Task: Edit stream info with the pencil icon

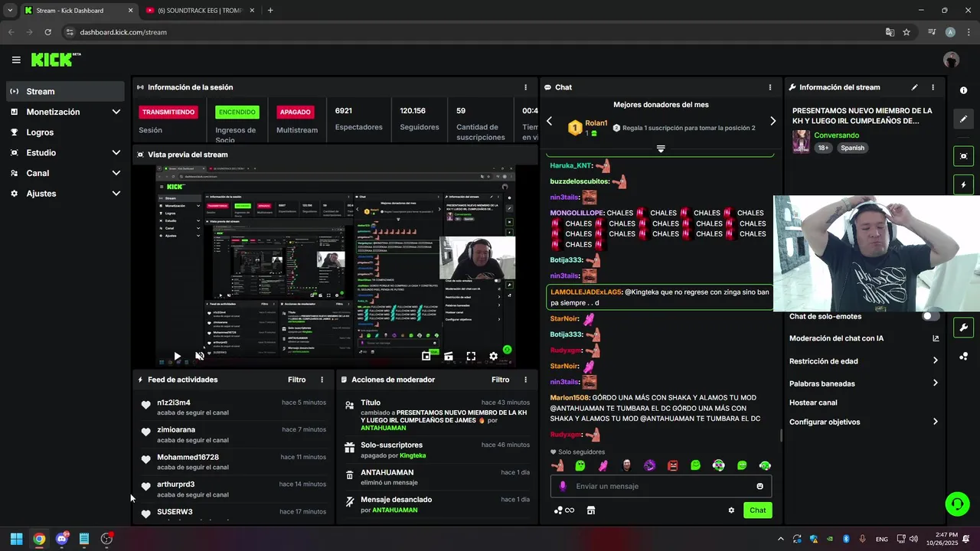Action: click(914, 87)
